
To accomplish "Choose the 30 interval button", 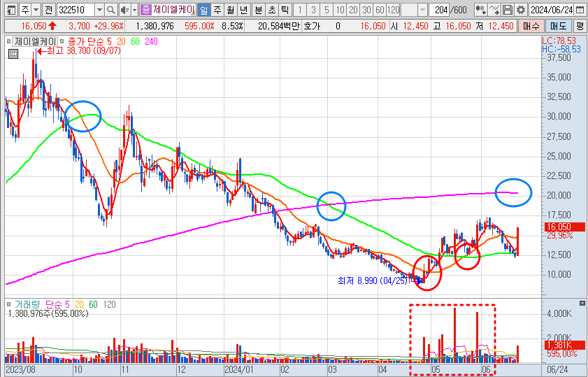I will tap(366, 10).
